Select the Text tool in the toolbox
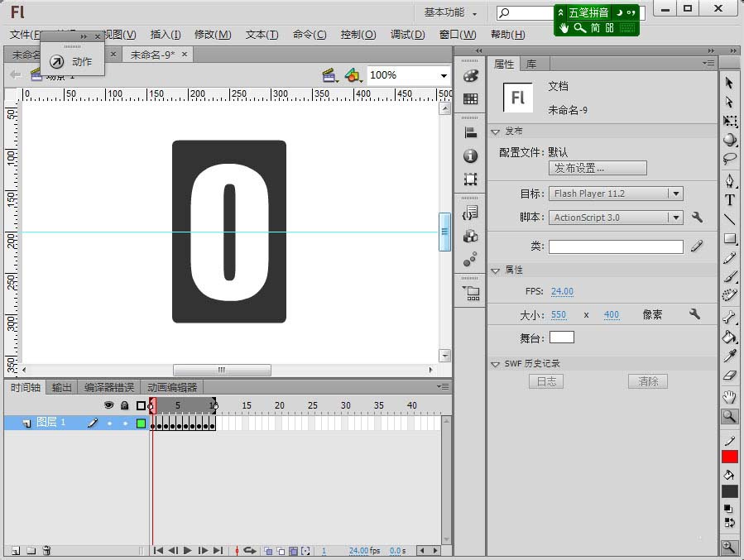Screen dimensions: 744x560 [x=729, y=200]
